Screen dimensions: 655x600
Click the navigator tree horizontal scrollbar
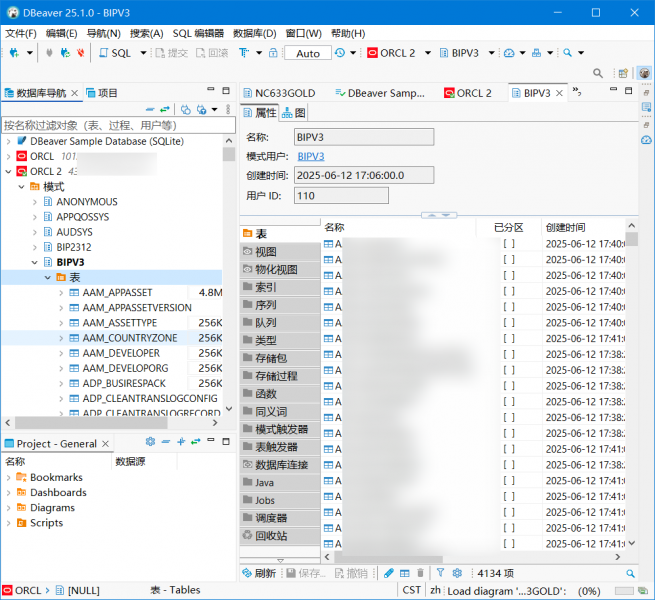click(91, 423)
